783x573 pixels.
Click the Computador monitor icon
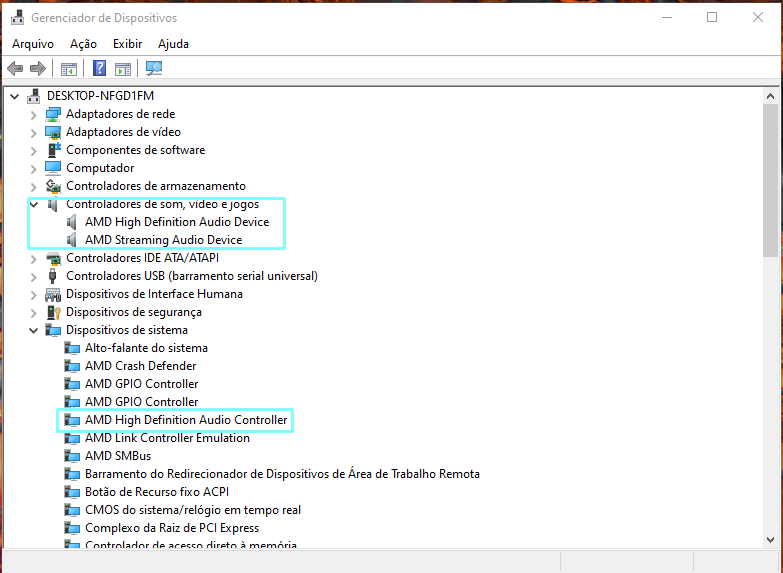tap(53, 168)
